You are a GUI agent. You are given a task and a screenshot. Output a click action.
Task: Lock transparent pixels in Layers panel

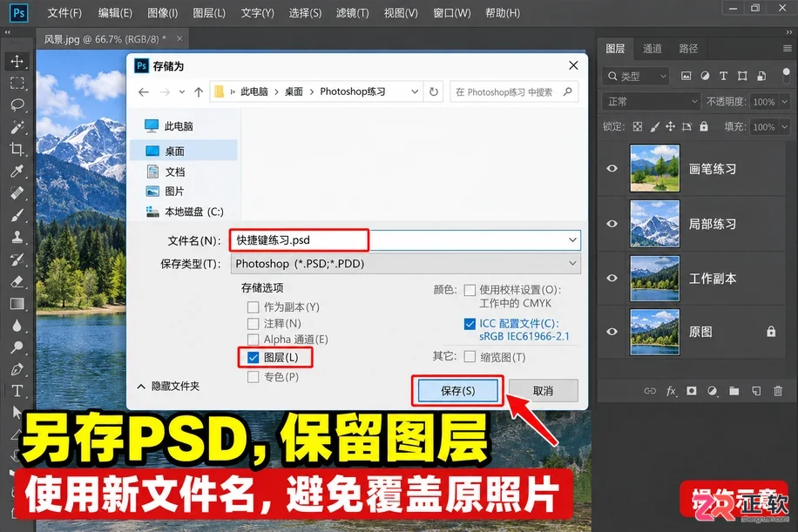pyautogui.click(x=637, y=126)
